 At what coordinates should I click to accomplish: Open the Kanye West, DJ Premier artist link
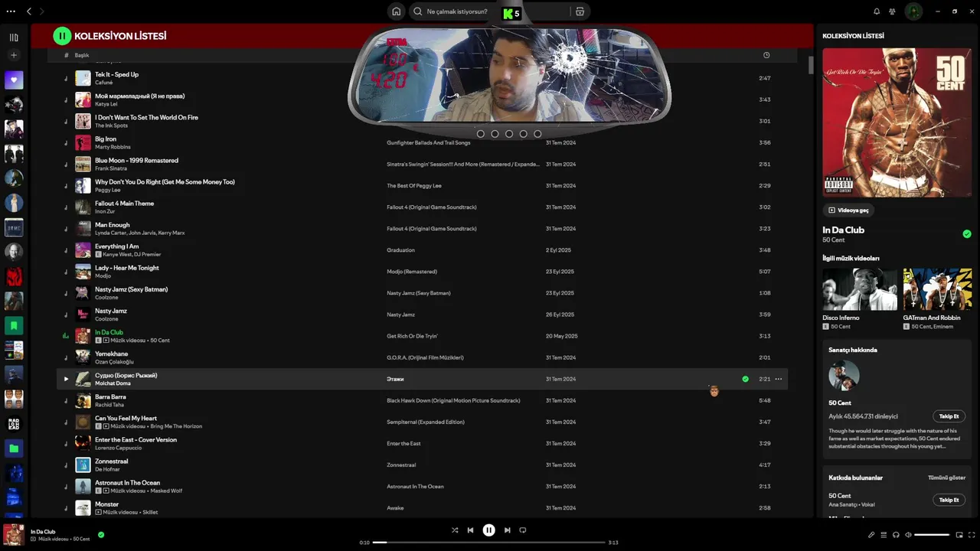[x=132, y=254]
